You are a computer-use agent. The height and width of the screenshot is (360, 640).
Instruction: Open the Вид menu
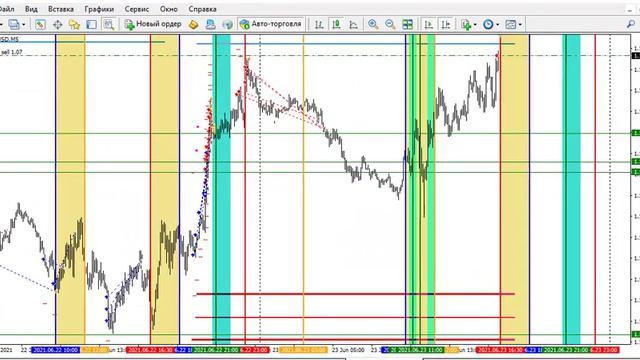[31, 9]
